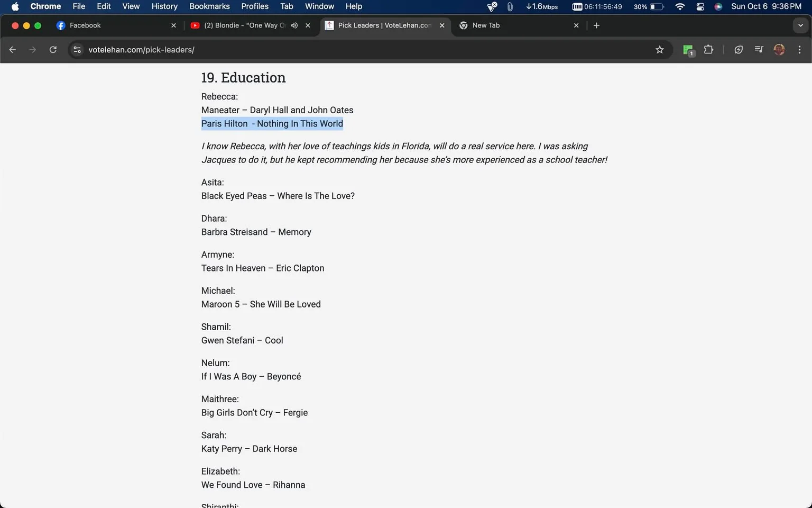Click the network speed 1.6Mbps indicator
Viewport: 812px width, 508px height.
click(x=542, y=6)
